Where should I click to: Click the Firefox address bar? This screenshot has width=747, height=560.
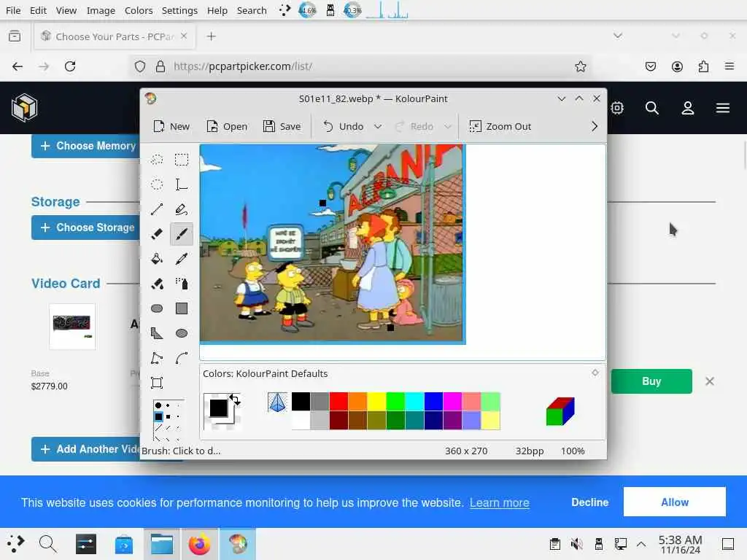(362, 66)
